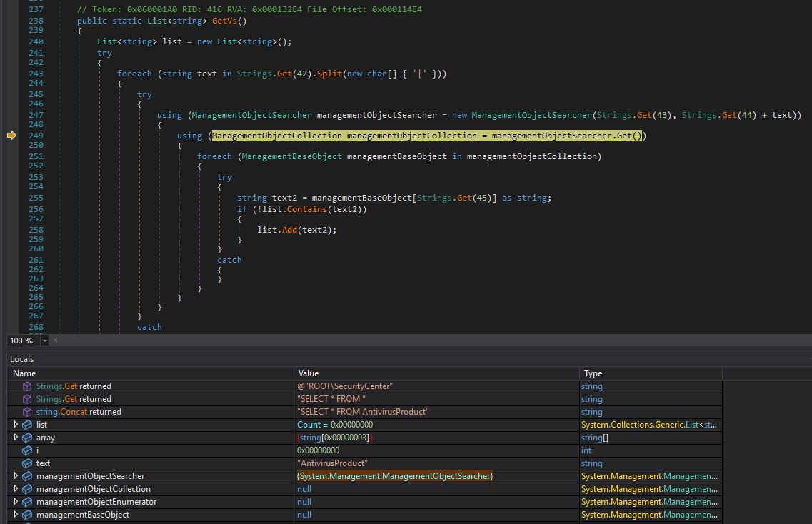Click the managementBaseObject variable icon
The image size is (812, 524).
27,515
